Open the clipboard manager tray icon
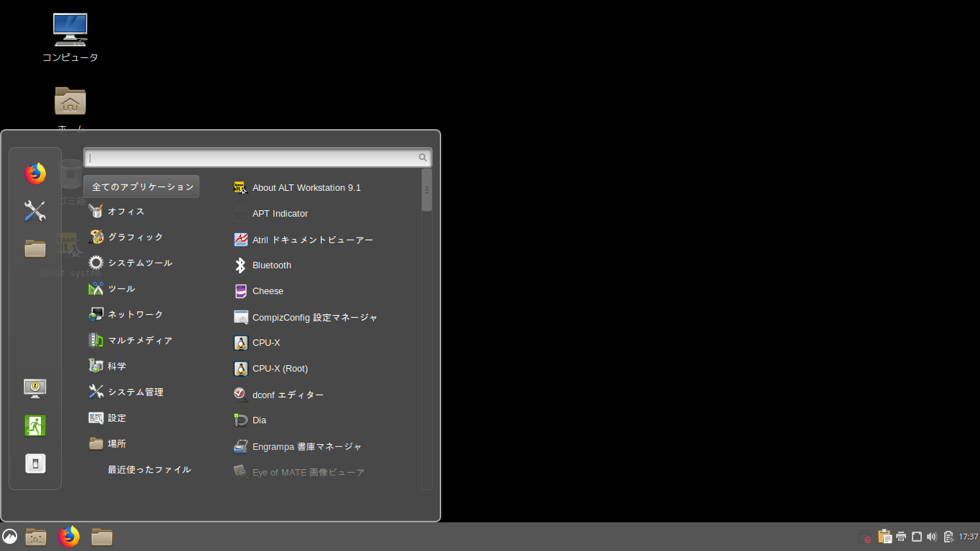This screenshot has height=551, width=980. [x=885, y=537]
